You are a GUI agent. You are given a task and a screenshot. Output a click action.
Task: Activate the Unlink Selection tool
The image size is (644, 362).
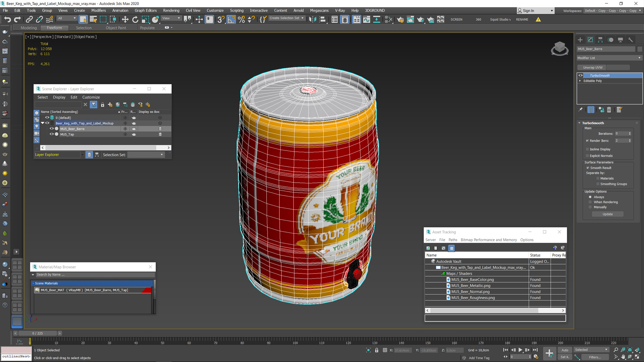40,19
